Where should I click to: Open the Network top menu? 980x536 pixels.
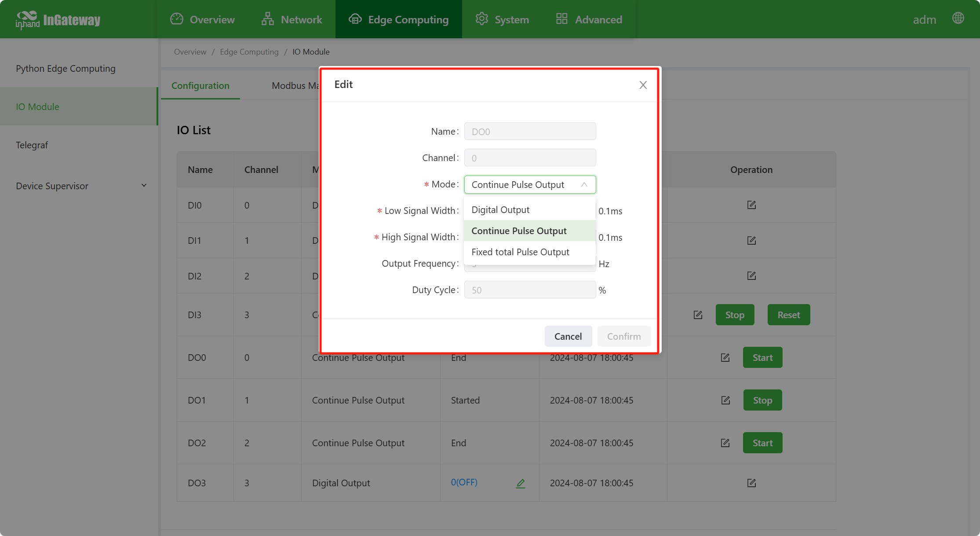(291, 19)
